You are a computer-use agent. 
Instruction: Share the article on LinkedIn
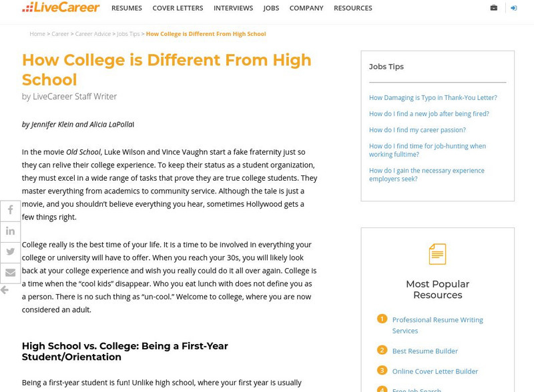[10, 231]
